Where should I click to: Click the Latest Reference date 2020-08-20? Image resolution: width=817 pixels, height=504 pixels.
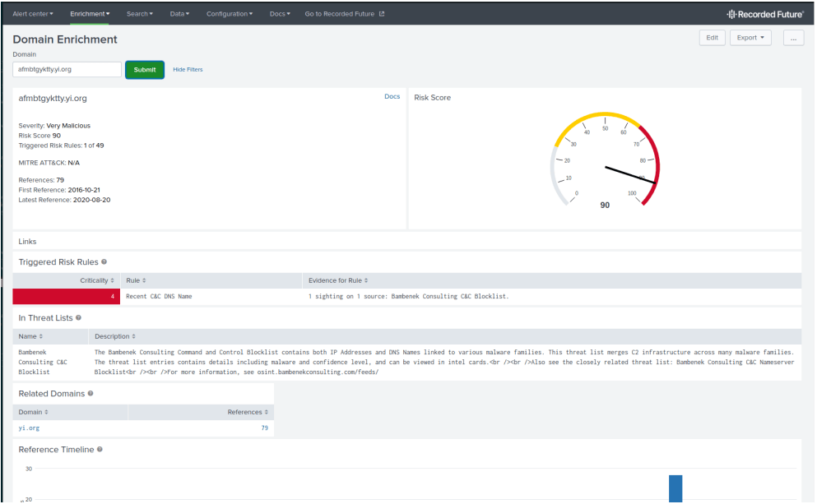(91, 200)
